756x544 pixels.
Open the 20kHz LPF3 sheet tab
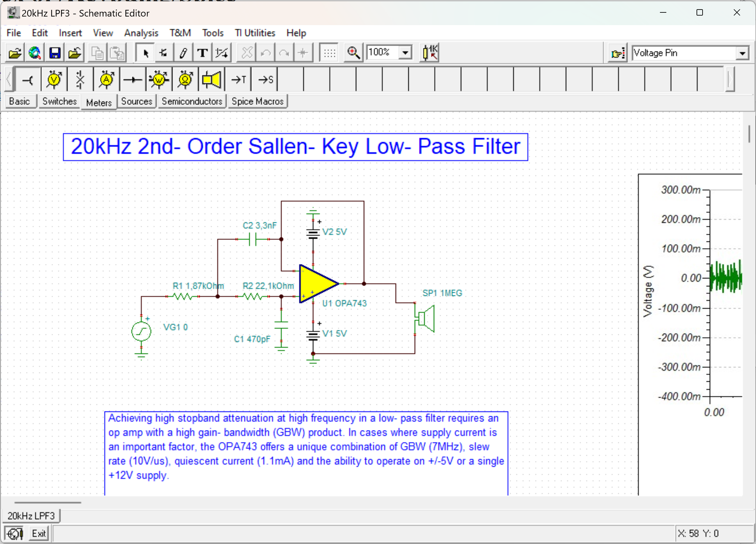coord(31,516)
